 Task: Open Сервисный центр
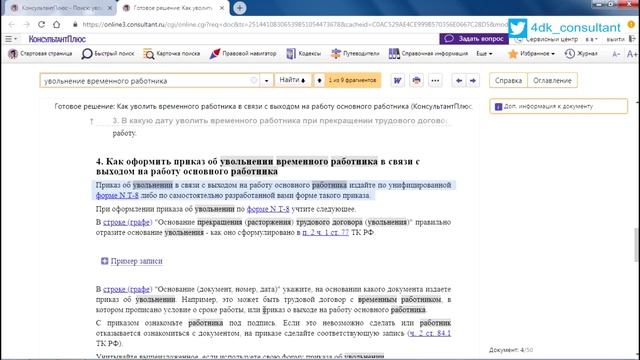point(547,39)
